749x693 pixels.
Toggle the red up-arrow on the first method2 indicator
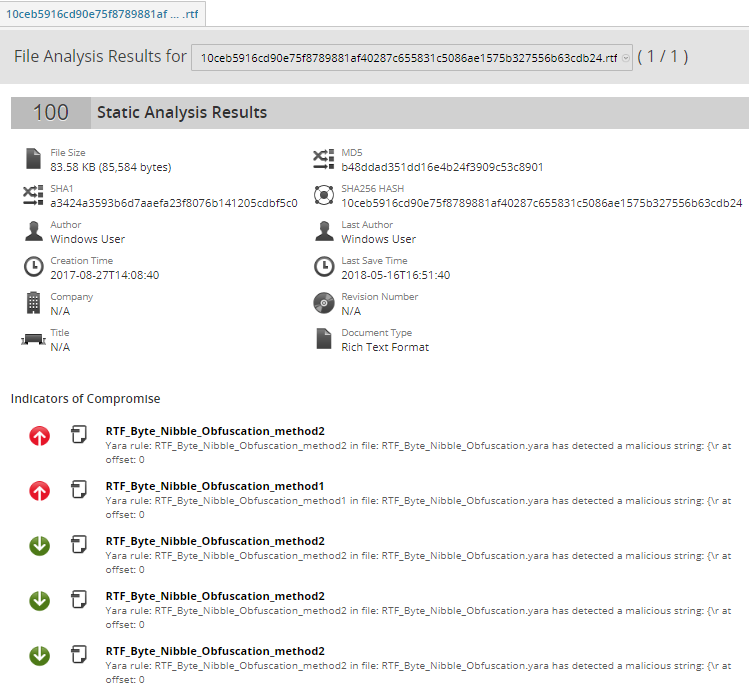39,436
